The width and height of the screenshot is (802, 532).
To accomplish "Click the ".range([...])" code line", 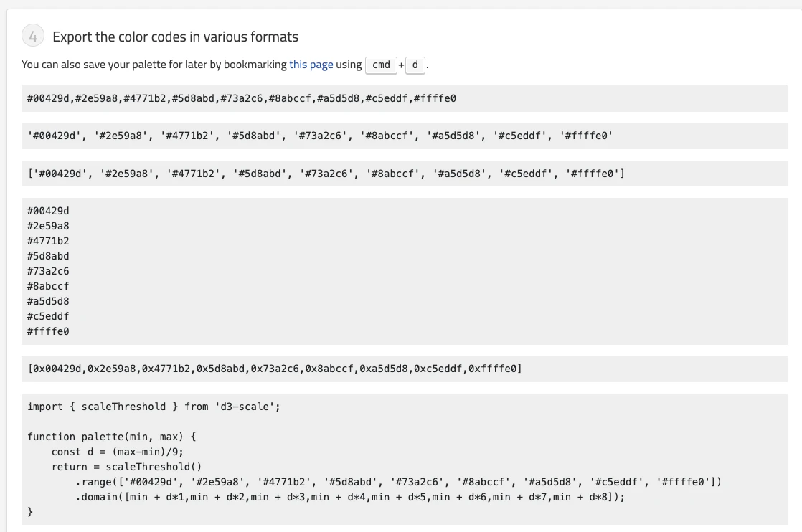I will (x=398, y=482).
